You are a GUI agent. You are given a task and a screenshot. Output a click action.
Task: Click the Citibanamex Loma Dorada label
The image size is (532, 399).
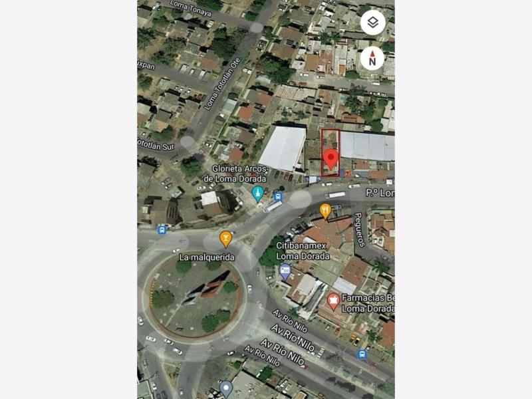pos(303,251)
